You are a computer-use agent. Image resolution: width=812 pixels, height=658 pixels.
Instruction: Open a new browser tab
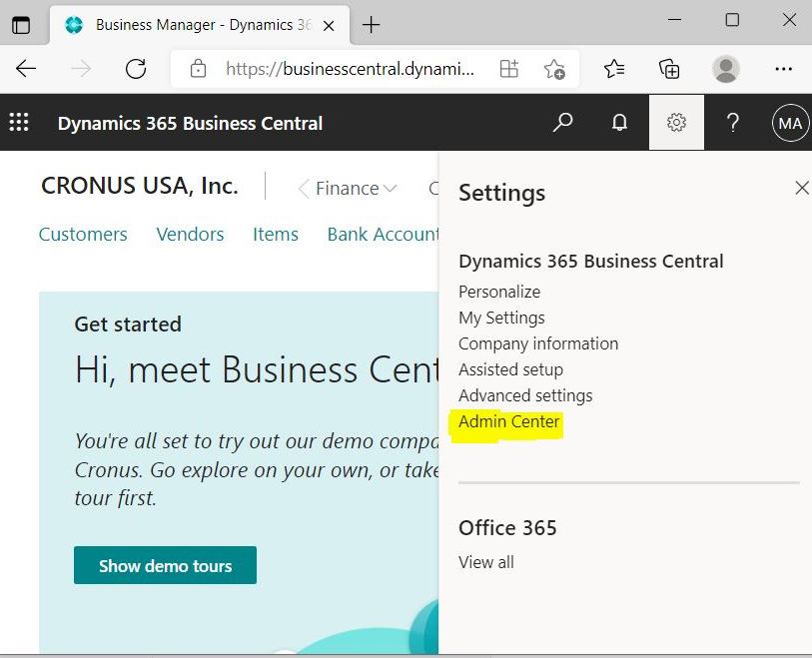pyautogui.click(x=371, y=24)
